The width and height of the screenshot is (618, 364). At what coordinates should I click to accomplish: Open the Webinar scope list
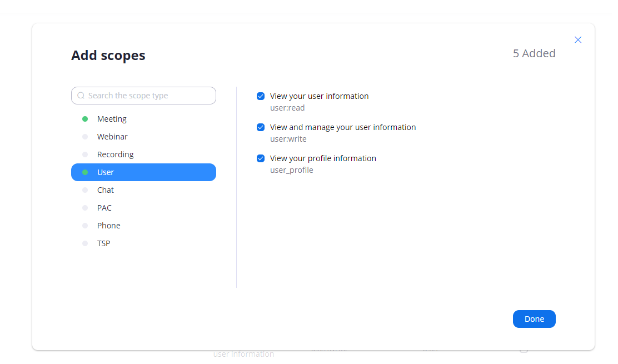point(112,136)
